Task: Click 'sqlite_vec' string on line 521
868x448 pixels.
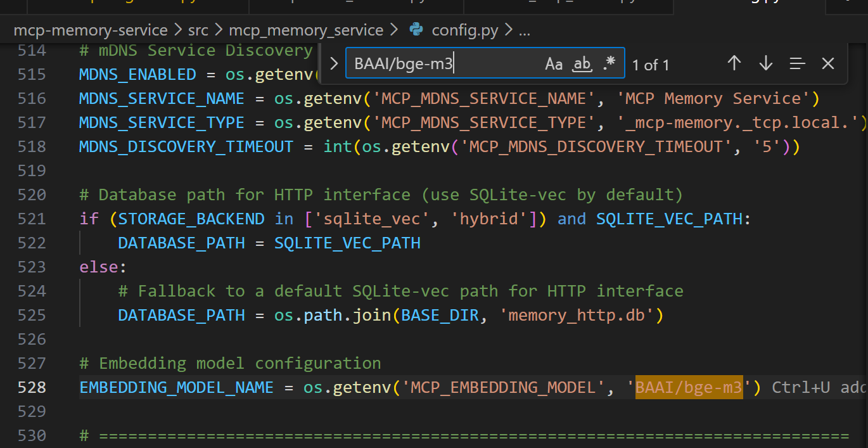Action: point(372,219)
